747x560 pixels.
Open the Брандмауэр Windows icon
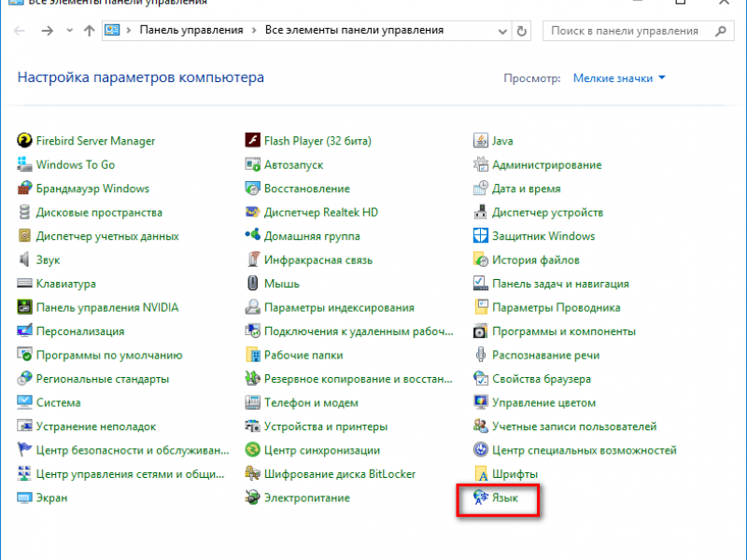[24, 189]
